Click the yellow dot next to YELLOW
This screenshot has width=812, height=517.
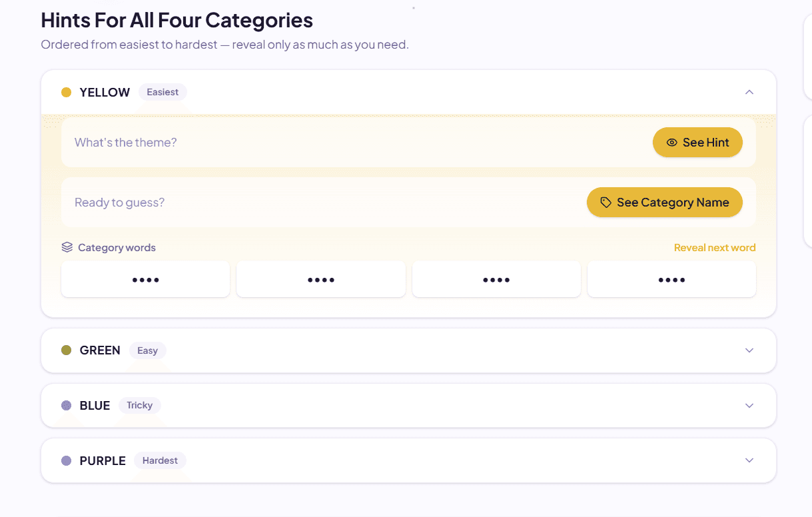click(x=66, y=92)
